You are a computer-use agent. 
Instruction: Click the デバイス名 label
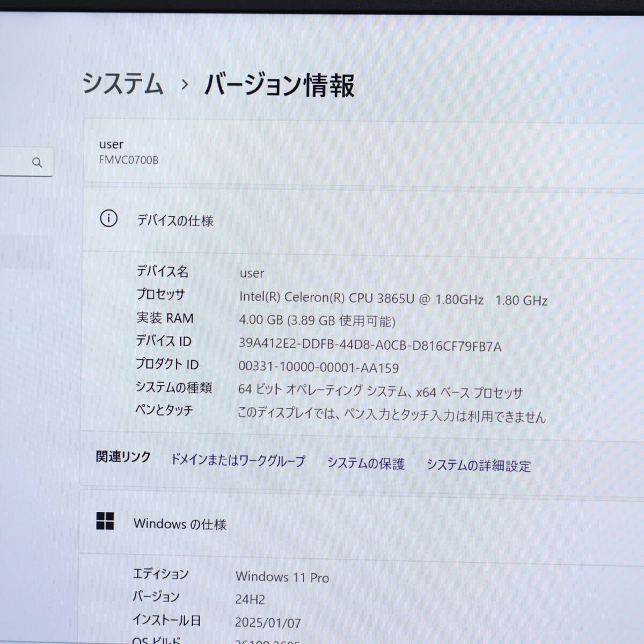tap(162, 272)
